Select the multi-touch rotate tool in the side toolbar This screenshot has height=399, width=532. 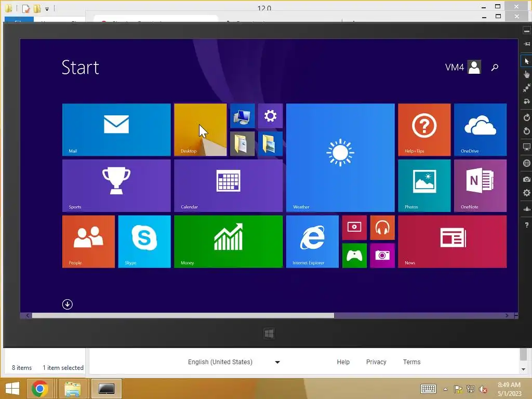[x=527, y=101]
